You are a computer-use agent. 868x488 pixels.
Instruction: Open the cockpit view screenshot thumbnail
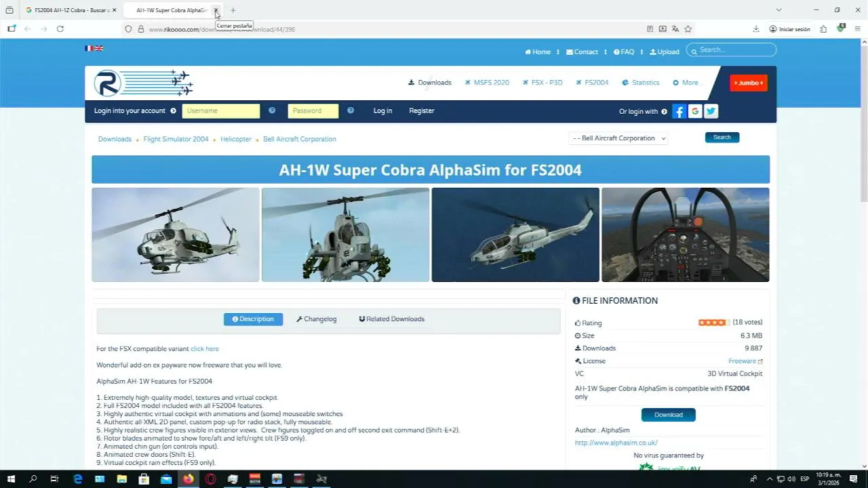686,235
